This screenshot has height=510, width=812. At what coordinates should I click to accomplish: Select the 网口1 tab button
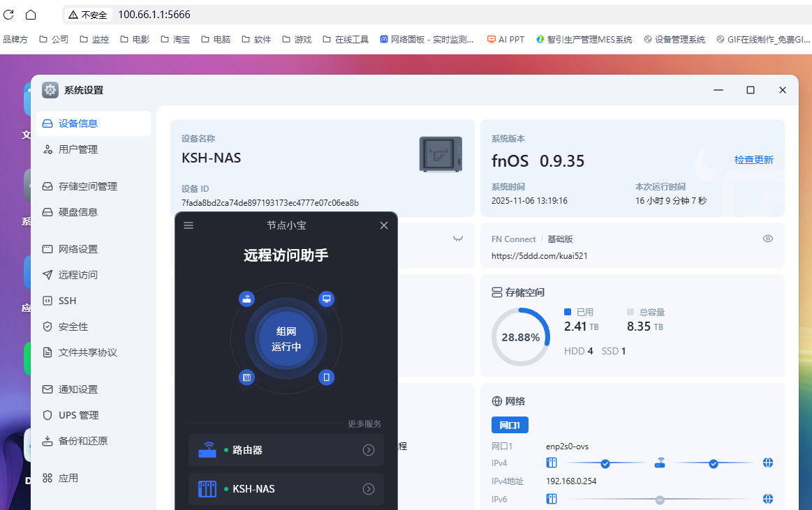[510, 425]
